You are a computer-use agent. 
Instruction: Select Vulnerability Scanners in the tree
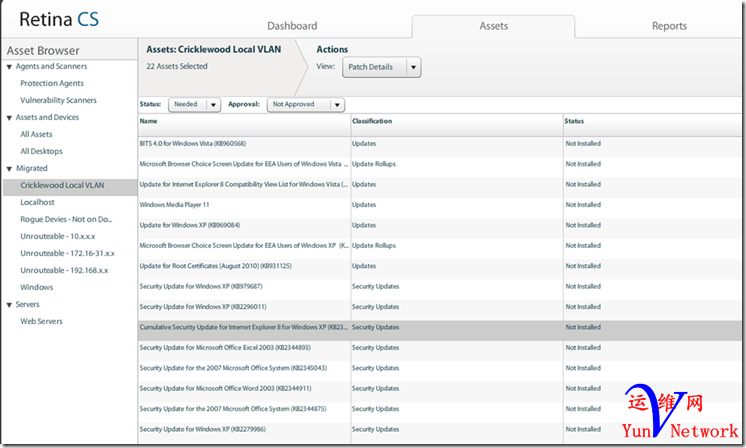click(58, 100)
